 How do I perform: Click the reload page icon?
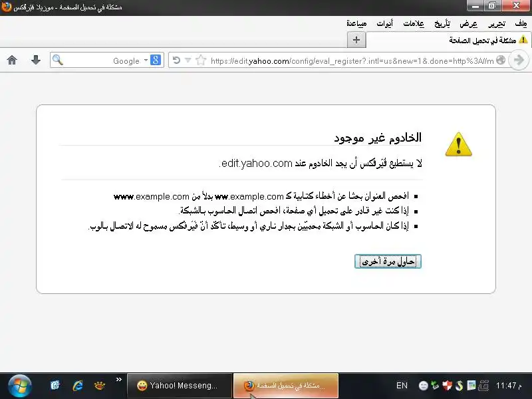click(x=176, y=61)
